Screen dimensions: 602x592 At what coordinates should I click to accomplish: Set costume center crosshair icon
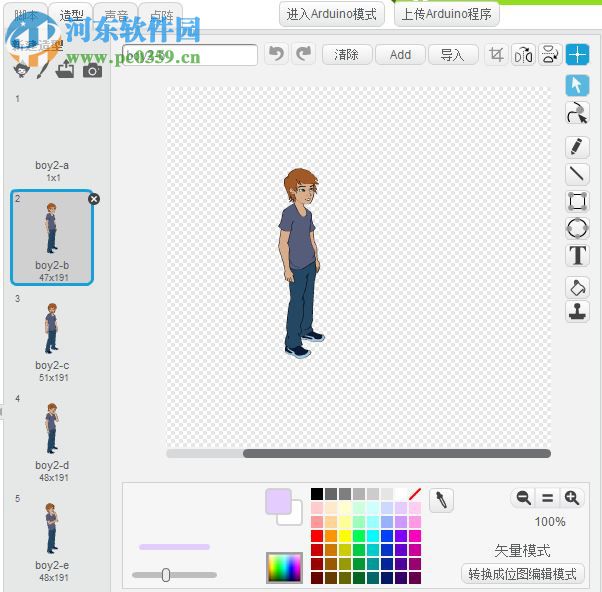point(577,55)
